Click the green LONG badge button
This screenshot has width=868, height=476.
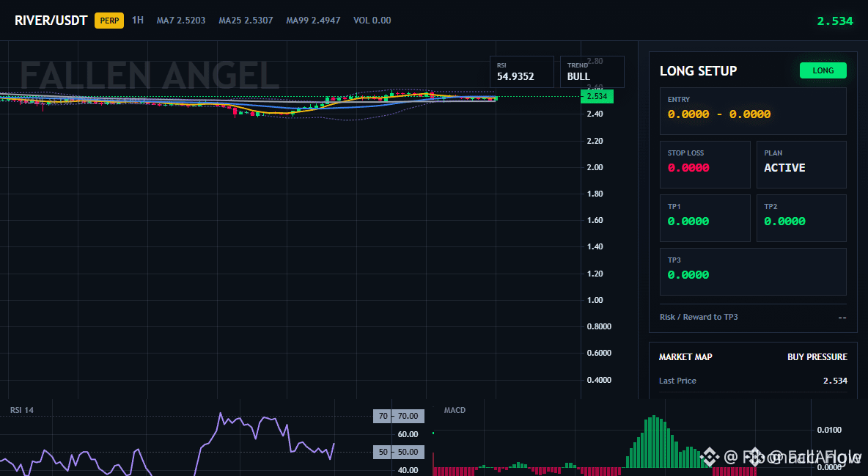[823, 70]
